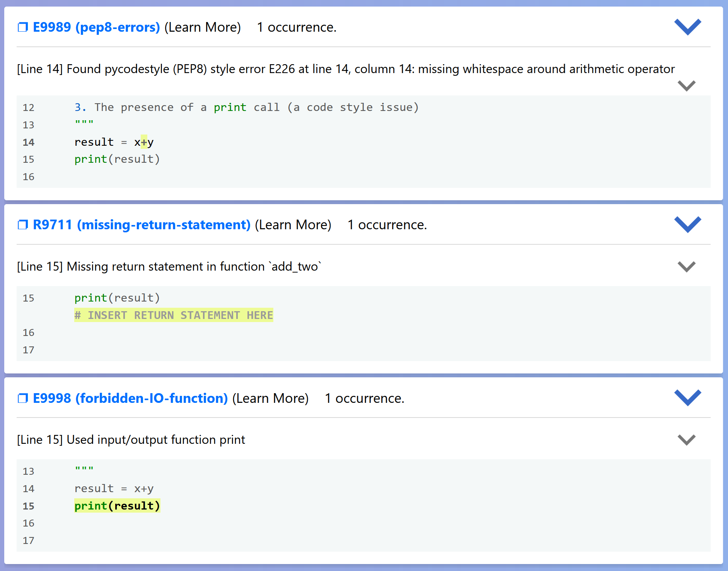Collapse the Used input/output function print snippet
728x571 pixels.
(687, 440)
